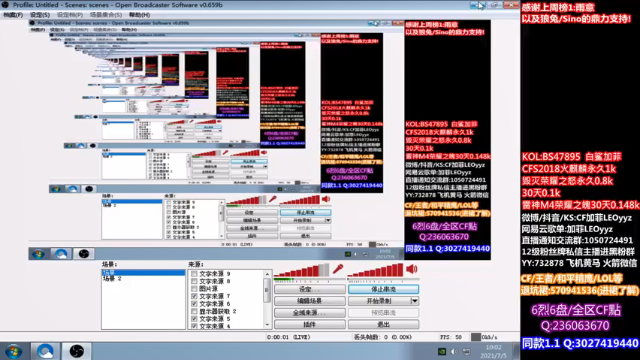This screenshot has width=640, height=360.
Task: Uncheck the 文字来源 4 source checkbox
Action: [x=194, y=326]
